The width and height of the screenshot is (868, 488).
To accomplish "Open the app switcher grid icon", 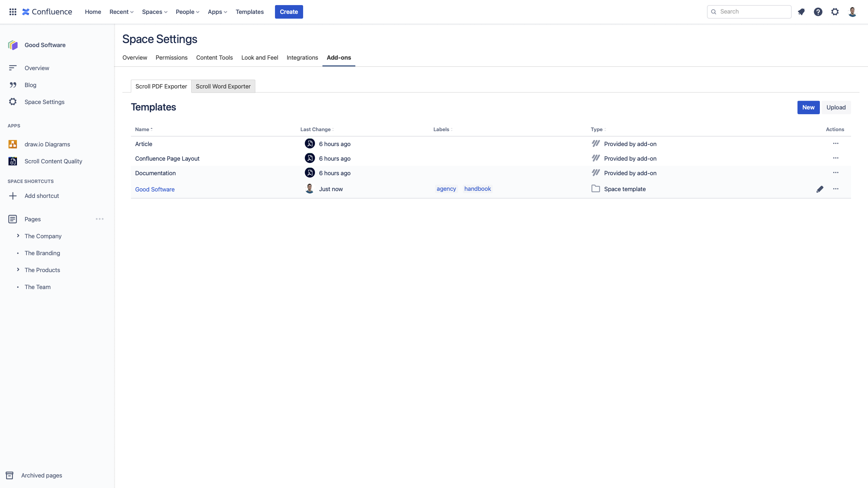I will (x=13, y=12).
